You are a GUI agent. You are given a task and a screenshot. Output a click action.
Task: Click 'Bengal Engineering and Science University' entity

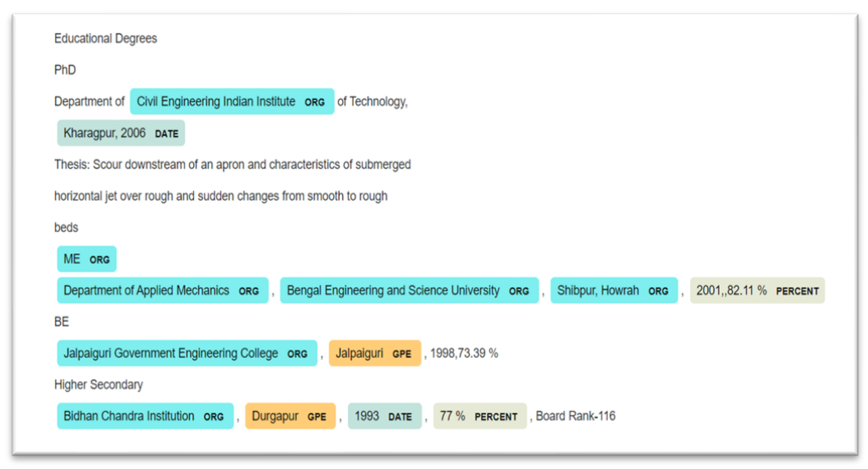[x=409, y=290]
